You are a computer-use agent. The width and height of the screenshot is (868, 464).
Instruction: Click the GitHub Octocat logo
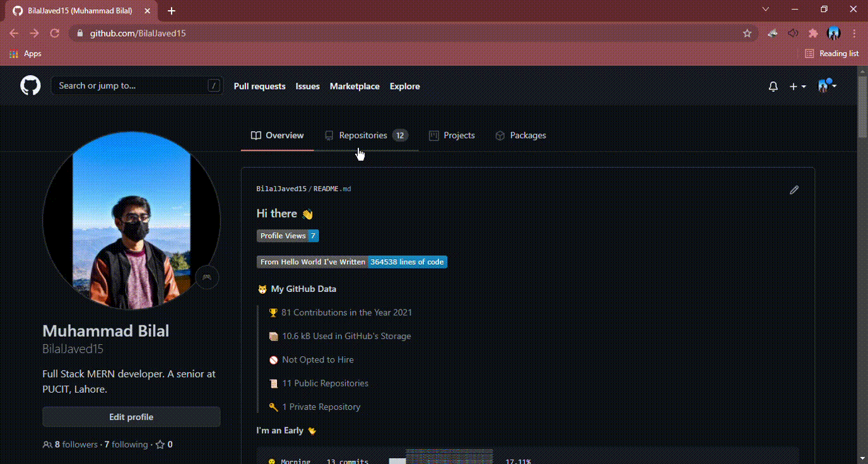tap(30, 86)
